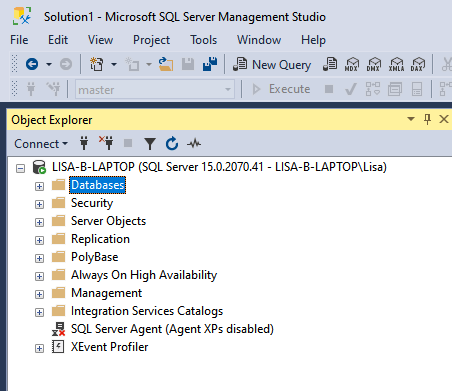Viewport: 452px width, 391px height.
Task: Click the Disconnect icon with red X
Action: pos(106,143)
